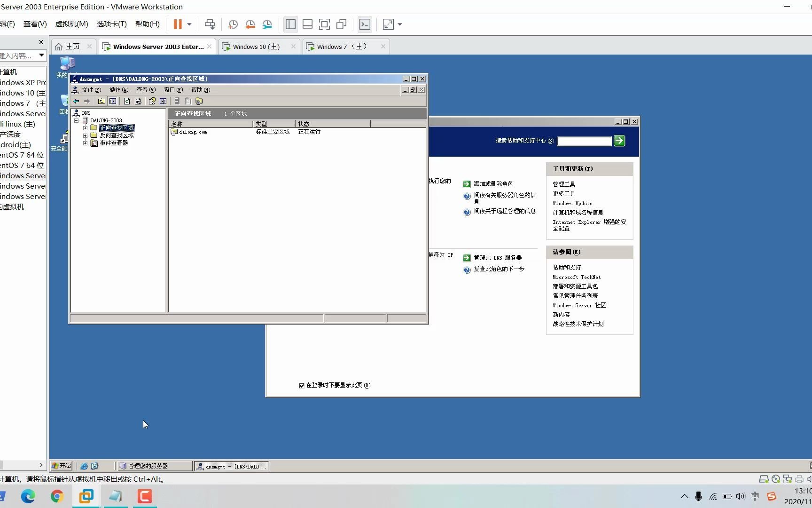Open the 虚拟机(M) menu in the VMware menu bar
This screenshot has height=508, width=812.
click(71, 24)
